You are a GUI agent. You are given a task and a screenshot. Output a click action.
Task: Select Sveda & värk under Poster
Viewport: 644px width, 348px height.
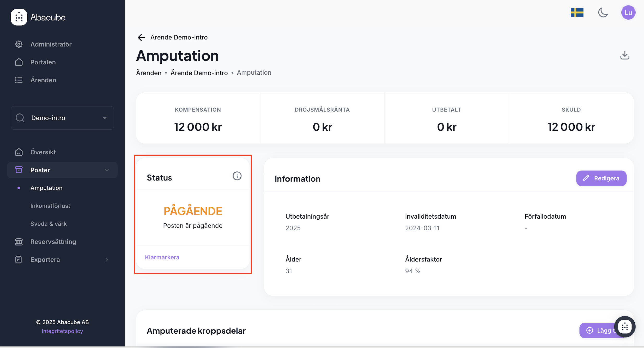[x=48, y=224]
